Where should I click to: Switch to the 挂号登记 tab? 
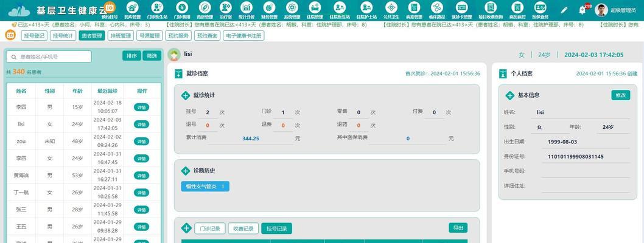[34, 36]
